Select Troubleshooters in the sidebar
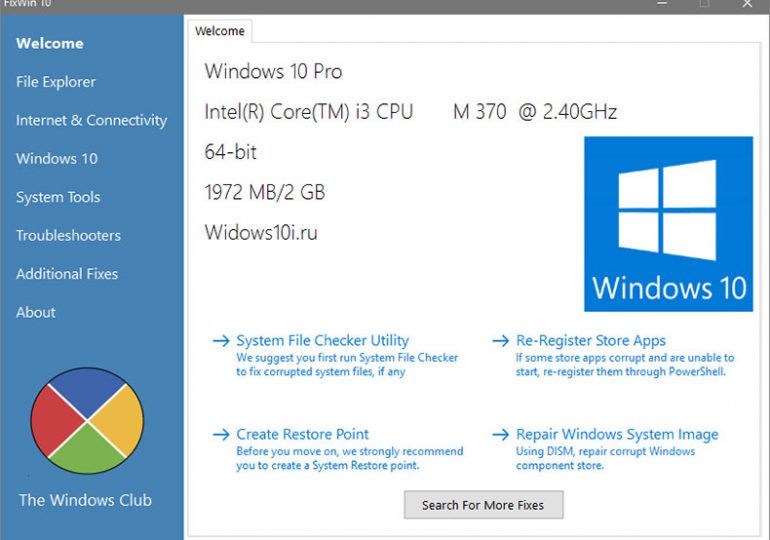Screen dimensions: 770x540 (68, 235)
